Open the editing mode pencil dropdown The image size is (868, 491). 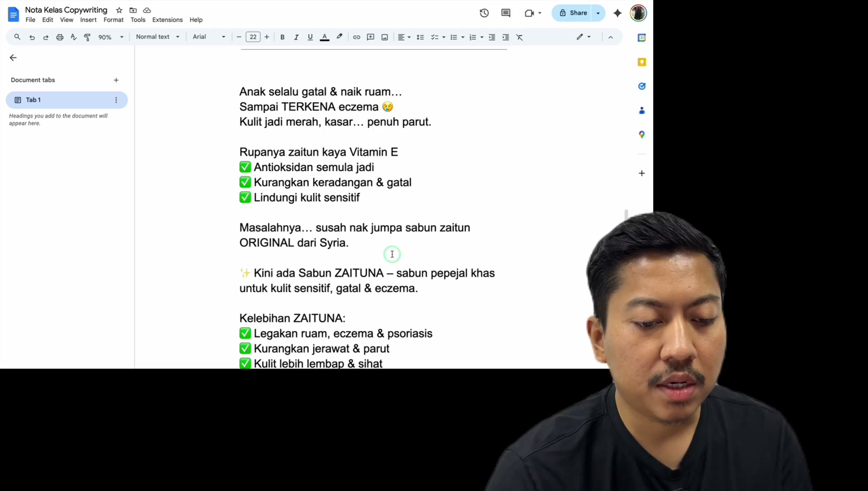click(584, 37)
